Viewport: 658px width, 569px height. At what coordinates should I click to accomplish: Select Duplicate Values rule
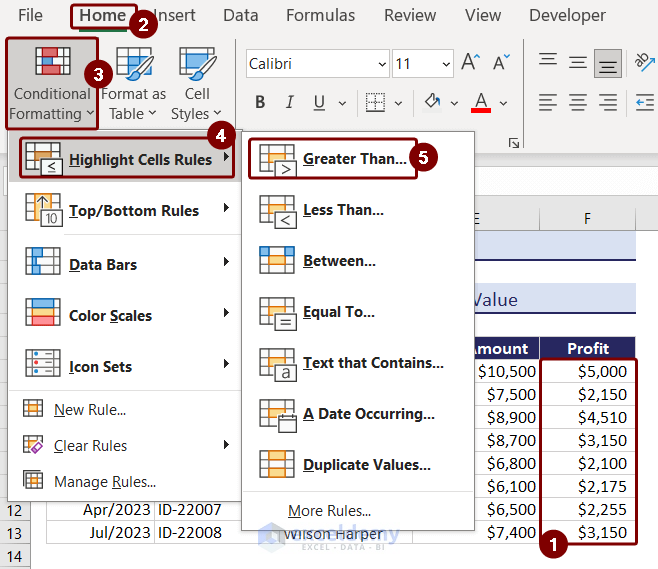[x=358, y=465]
